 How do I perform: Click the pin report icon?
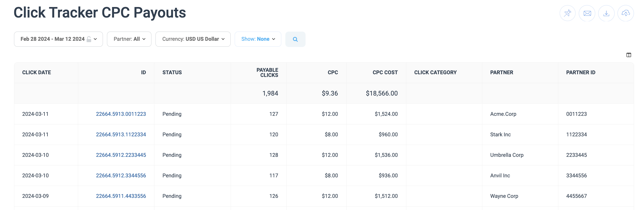(x=567, y=13)
